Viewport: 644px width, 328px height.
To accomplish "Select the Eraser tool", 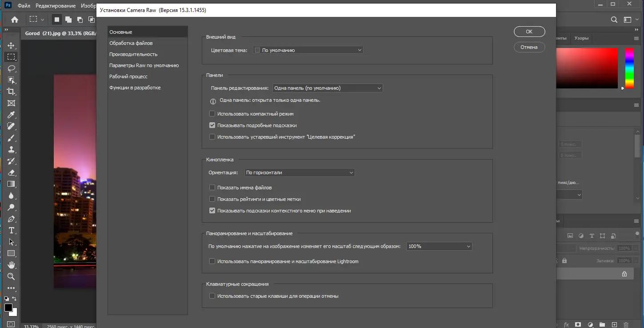I will coord(11,172).
